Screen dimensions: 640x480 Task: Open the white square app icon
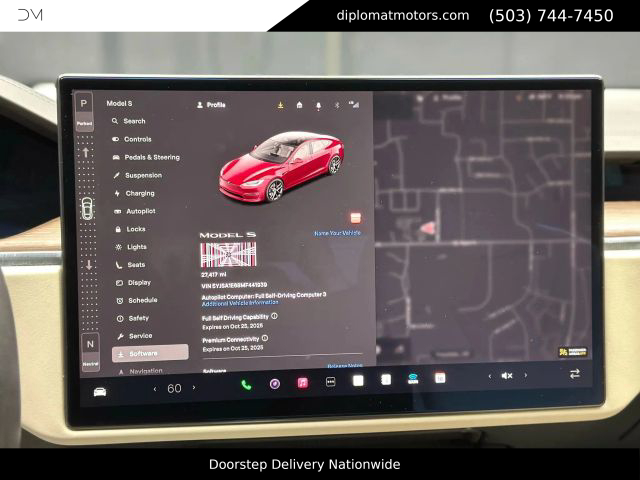coord(358,381)
